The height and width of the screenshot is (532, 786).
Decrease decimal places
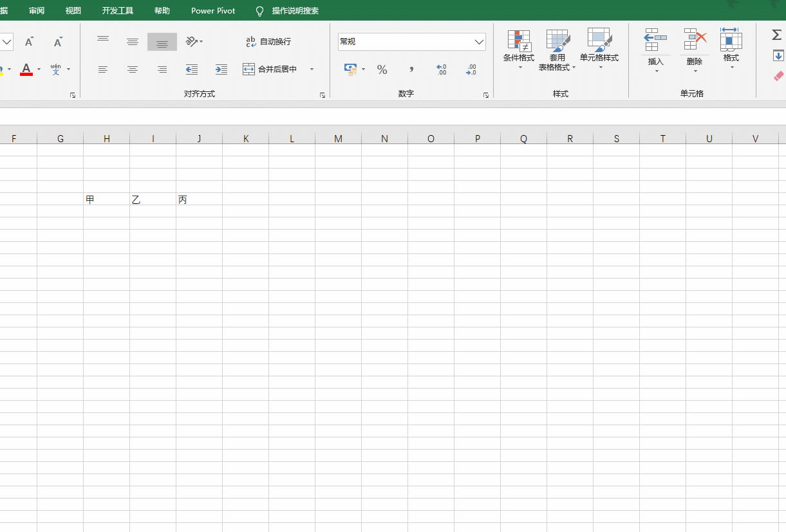pos(471,69)
